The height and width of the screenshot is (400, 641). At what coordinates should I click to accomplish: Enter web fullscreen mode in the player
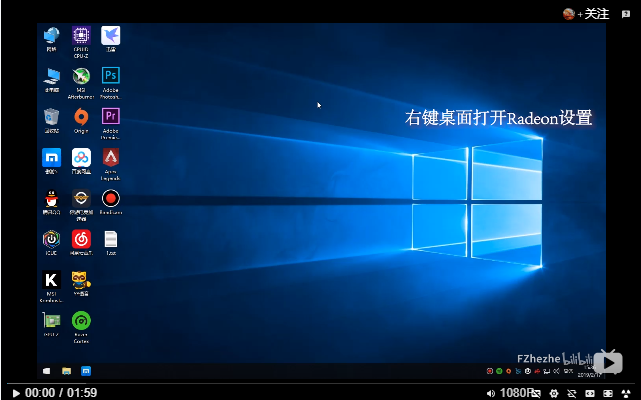tap(608, 393)
